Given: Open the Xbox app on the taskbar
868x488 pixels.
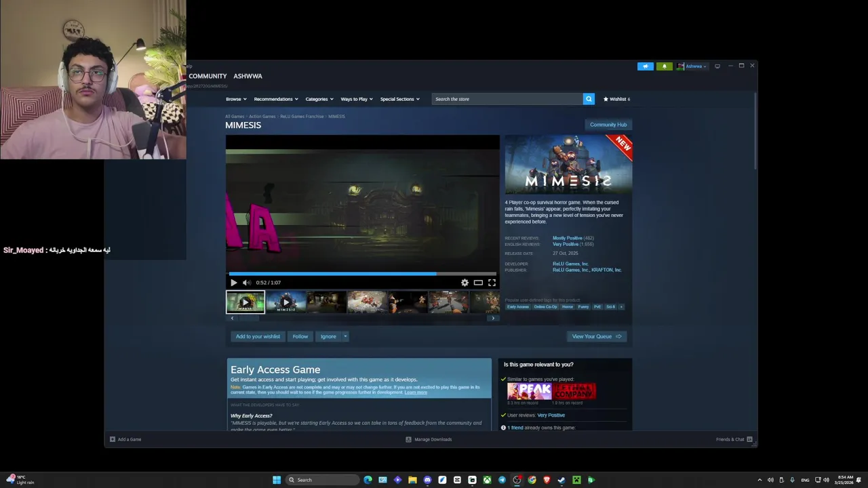Looking at the screenshot, I should point(487,480).
